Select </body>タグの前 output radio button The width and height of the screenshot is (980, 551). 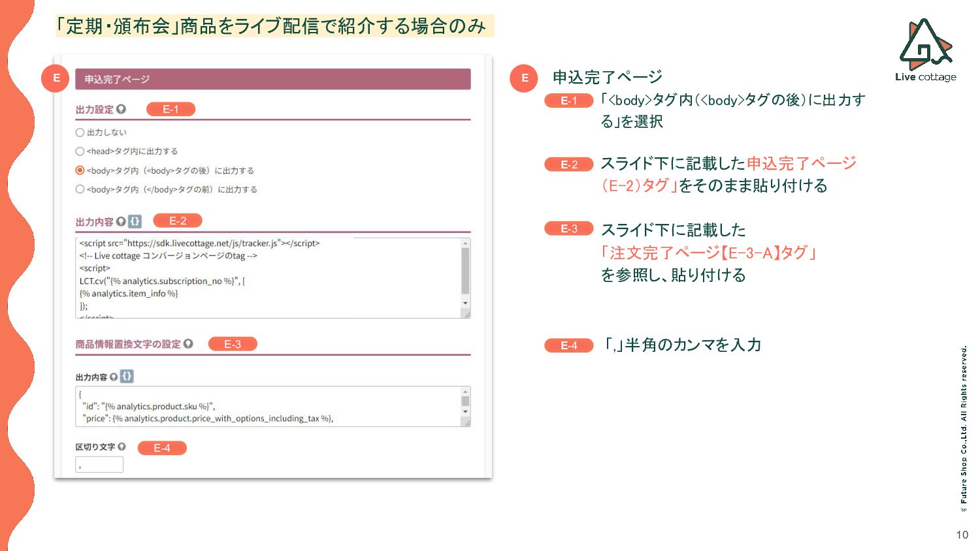[80, 189]
